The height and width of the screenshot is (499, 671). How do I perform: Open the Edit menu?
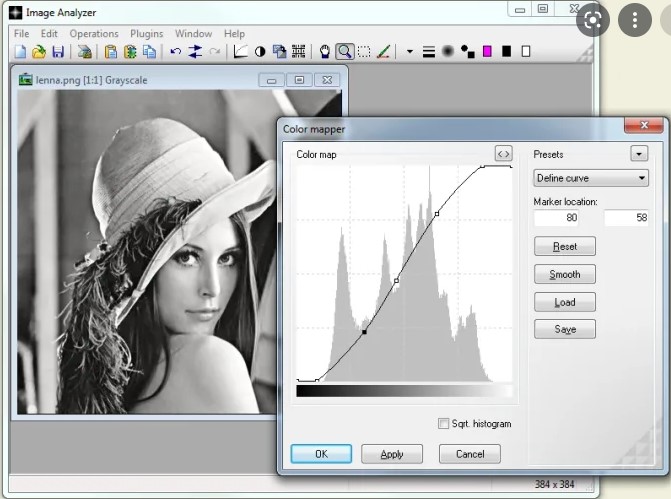pyautogui.click(x=49, y=33)
